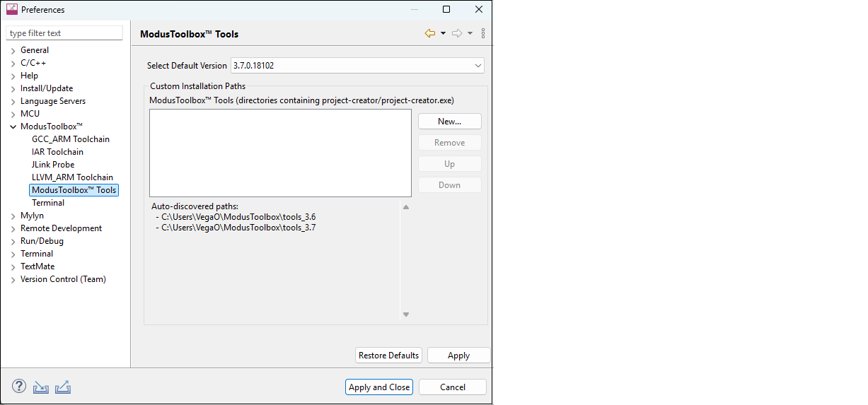Open the JLink Probe preference page
Viewport: 868px width, 405px height.
tap(53, 165)
